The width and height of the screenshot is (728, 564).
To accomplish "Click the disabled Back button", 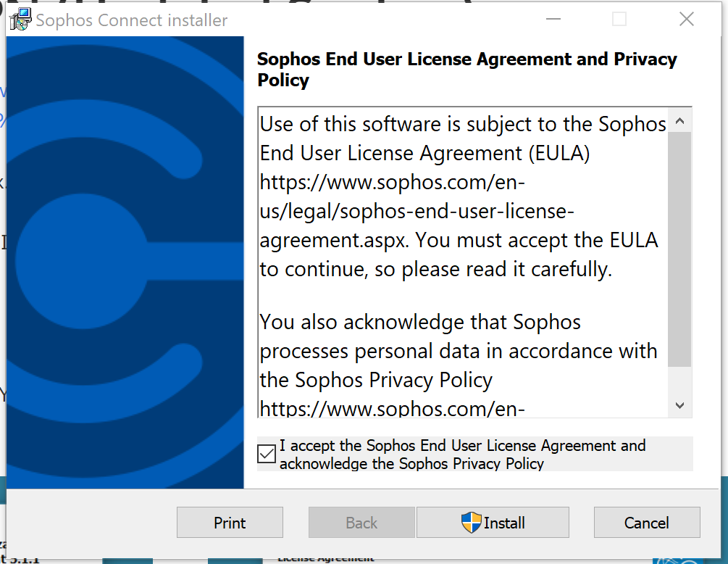I will pos(361,523).
